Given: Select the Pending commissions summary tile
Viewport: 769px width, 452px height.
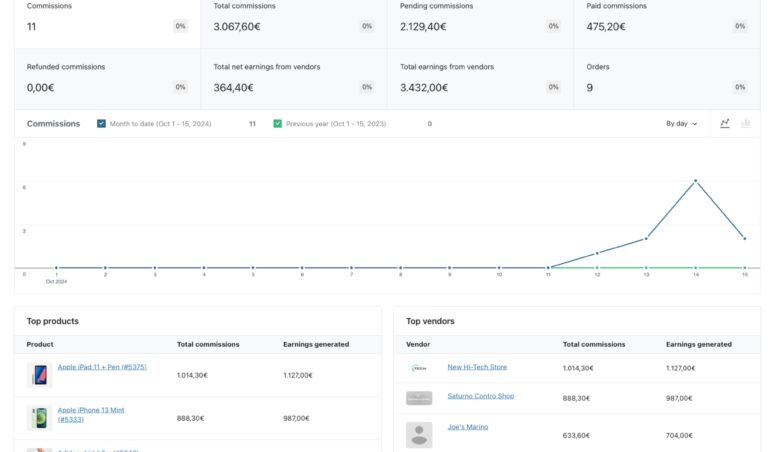Looking at the screenshot, I should [480, 18].
